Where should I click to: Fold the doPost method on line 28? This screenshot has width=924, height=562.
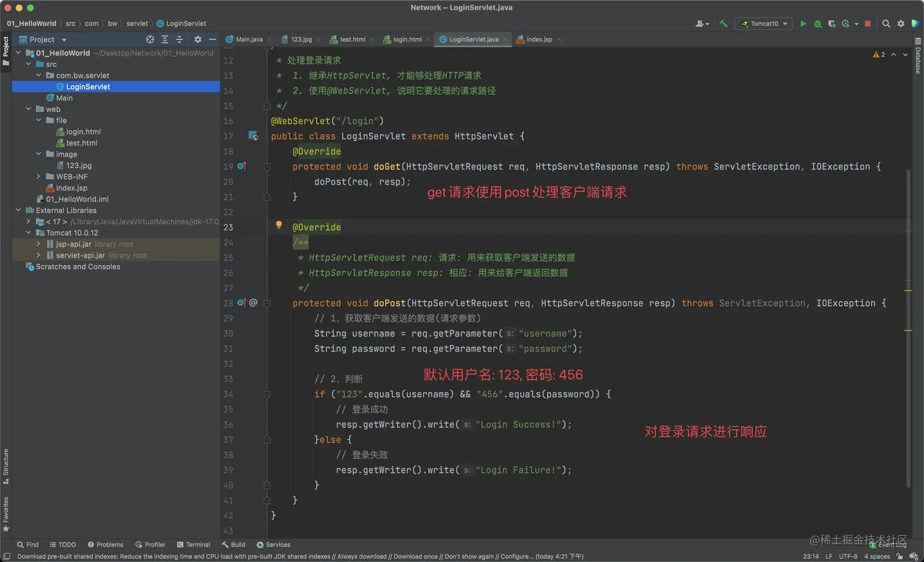click(267, 303)
